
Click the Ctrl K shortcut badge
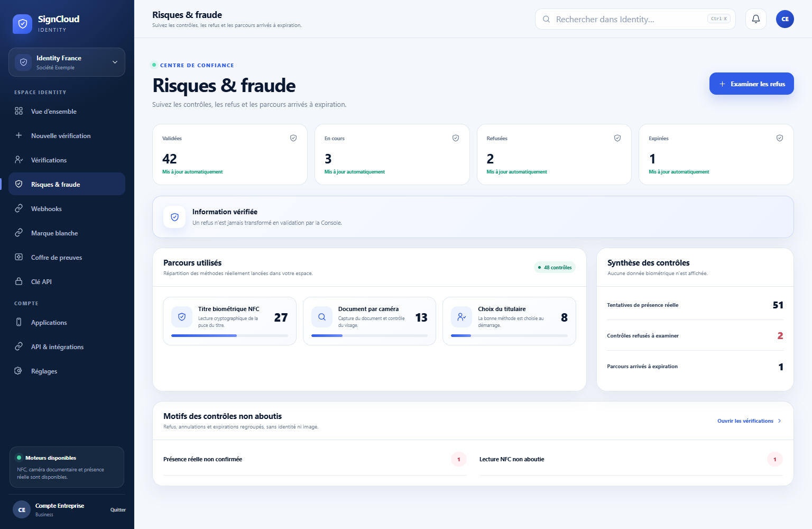tap(719, 19)
